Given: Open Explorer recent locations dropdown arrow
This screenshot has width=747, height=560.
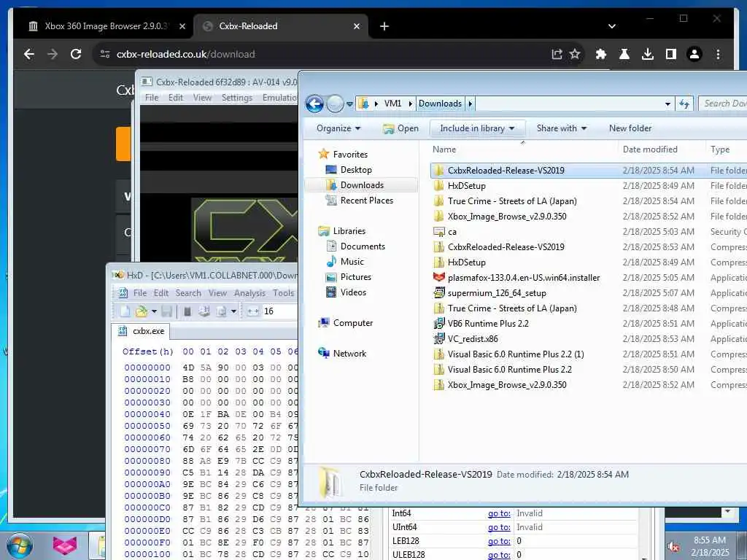Looking at the screenshot, I should [349, 104].
